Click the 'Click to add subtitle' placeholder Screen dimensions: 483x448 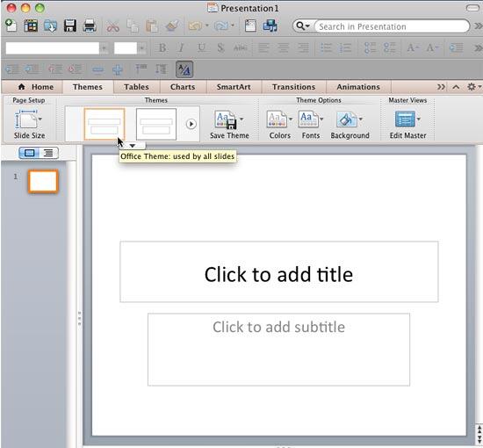[278, 350]
